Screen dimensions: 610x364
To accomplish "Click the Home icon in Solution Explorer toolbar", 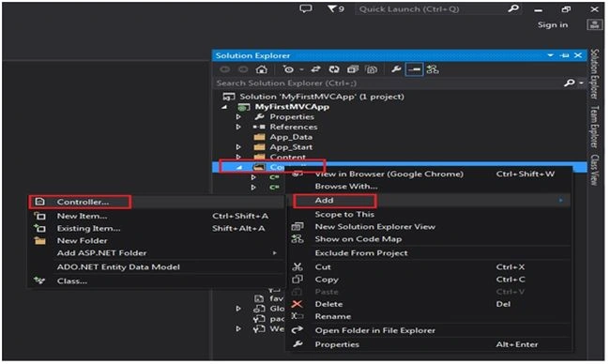I will pos(262,69).
